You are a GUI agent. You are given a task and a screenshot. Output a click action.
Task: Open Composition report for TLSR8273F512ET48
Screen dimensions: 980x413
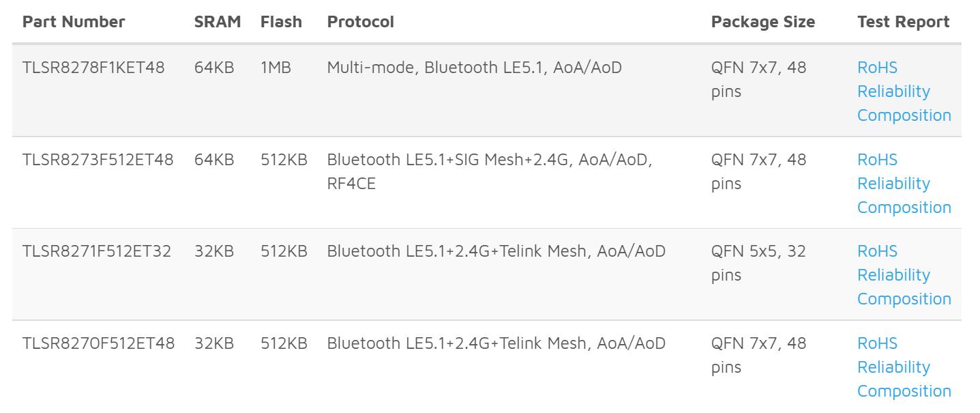pos(904,208)
